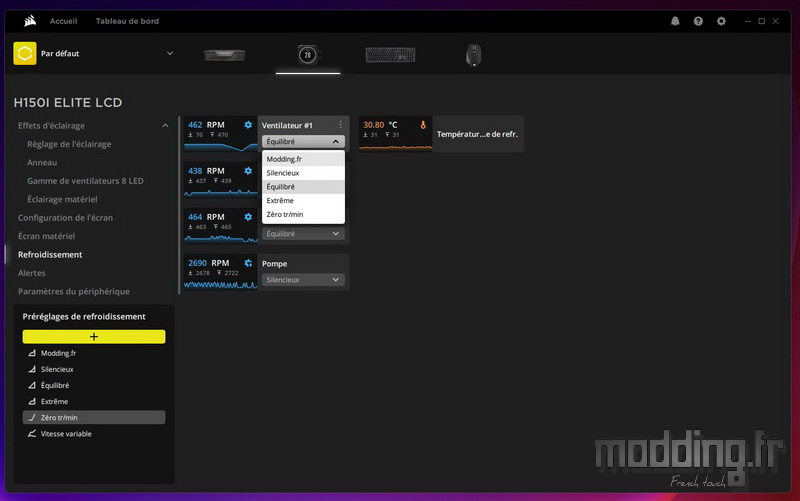Screen dimensions: 800x501
Task: Add a new cooling preset with plus button
Action: 94,337
